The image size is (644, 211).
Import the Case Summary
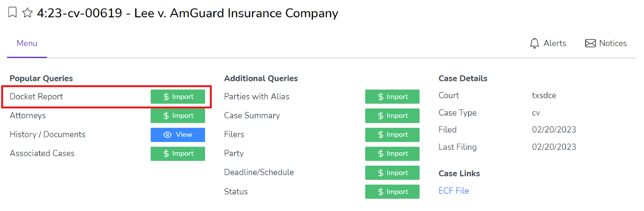click(x=392, y=116)
